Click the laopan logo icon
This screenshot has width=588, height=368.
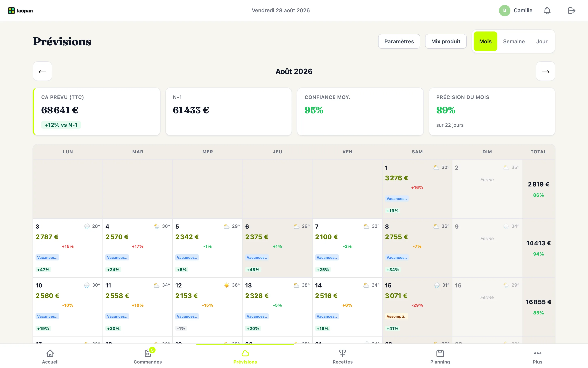(11, 10)
